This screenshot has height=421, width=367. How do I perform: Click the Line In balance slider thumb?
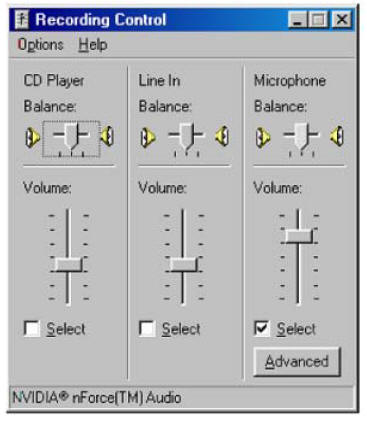click(x=186, y=135)
